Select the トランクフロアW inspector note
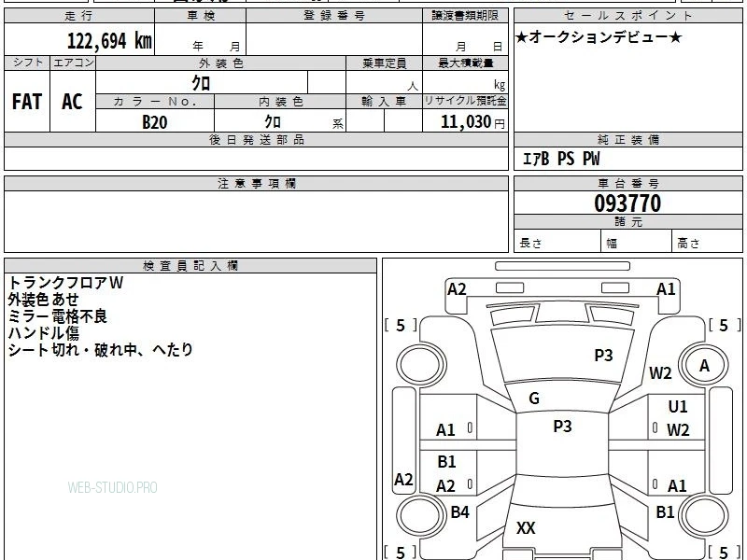 point(65,283)
